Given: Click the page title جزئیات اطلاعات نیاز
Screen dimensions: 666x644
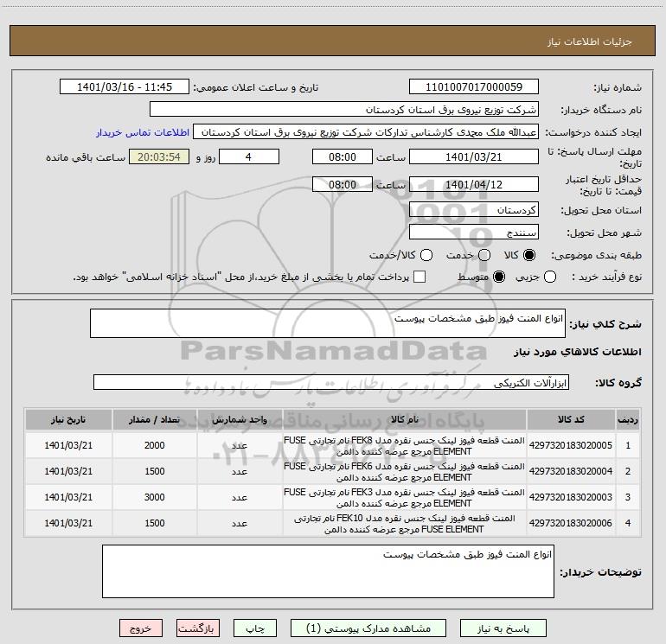Looking at the screenshot, I should click(589, 41).
